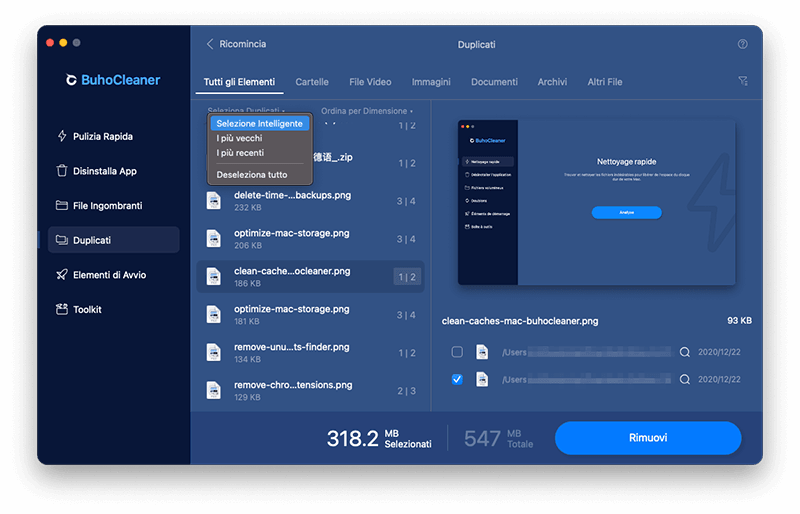Select Duplicati in the sidebar
This screenshot has width=800, height=514.
(113, 240)
